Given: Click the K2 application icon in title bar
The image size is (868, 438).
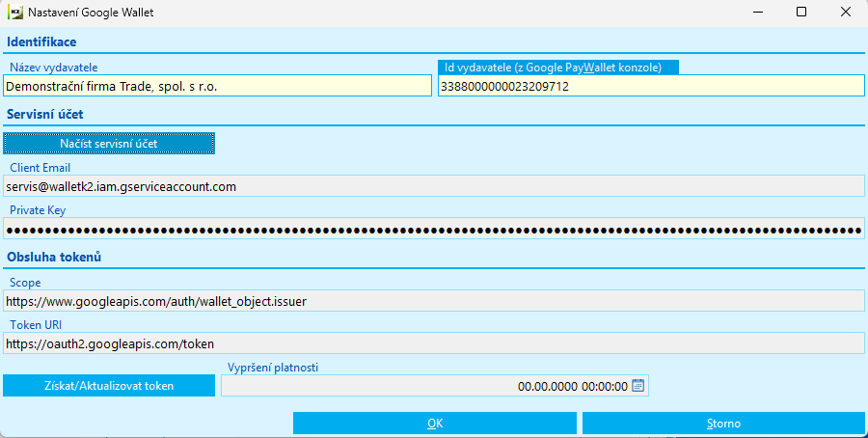Looking at the screenshot, I should point(14,13).
